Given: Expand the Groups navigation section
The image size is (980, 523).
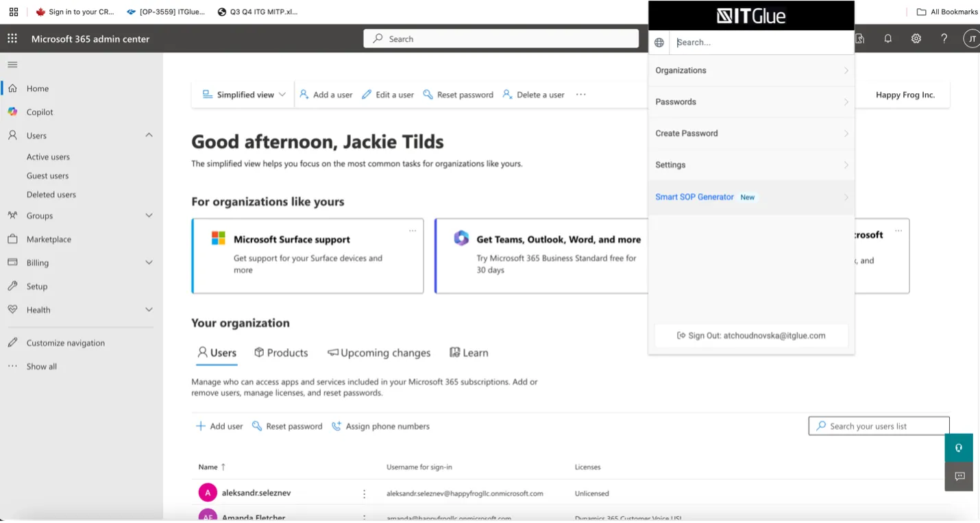Looking at the screenshot, I should pyautogui.click(x=149, y=215).
